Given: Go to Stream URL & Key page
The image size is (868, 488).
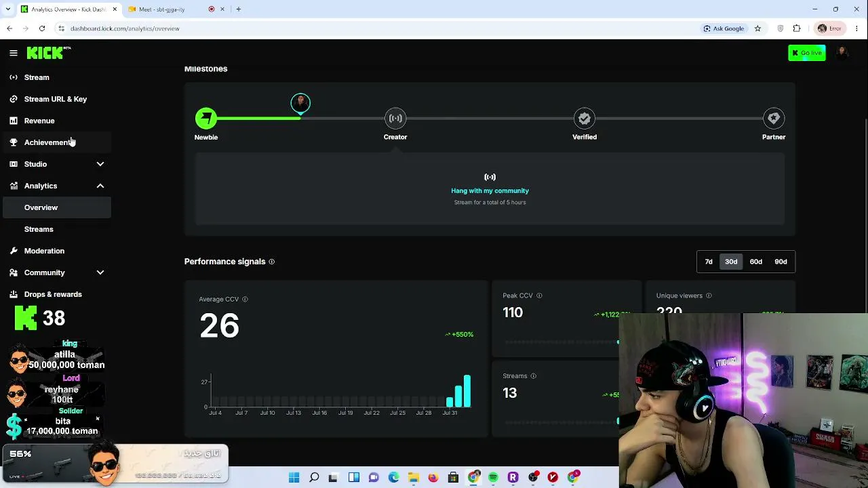Looking at the screenshot, I should pos(56,99).
